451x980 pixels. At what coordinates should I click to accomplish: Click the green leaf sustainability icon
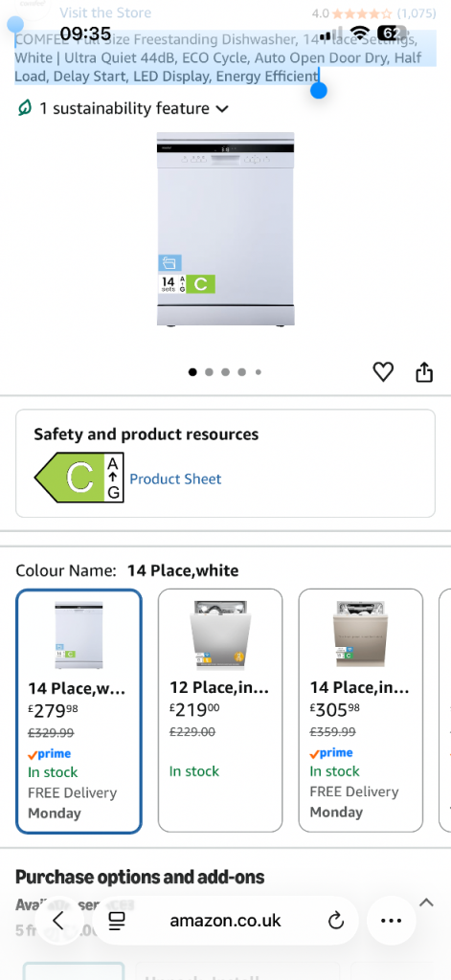(24, 109)
